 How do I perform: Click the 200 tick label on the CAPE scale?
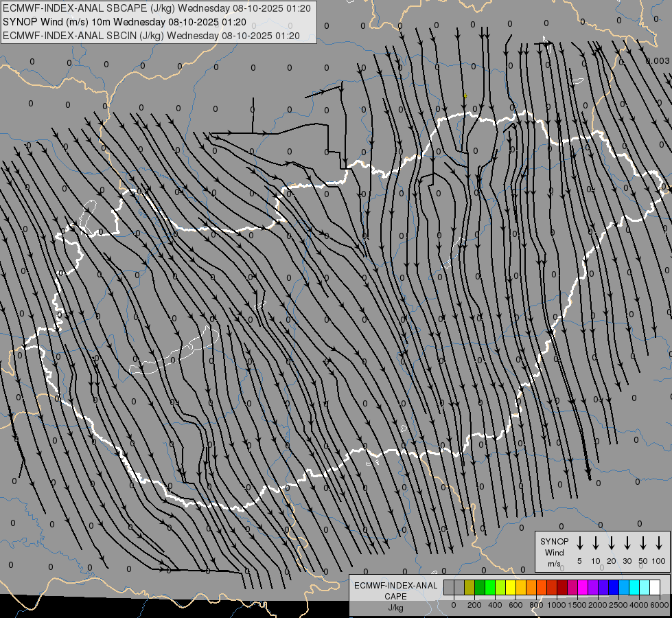point(474,605)
